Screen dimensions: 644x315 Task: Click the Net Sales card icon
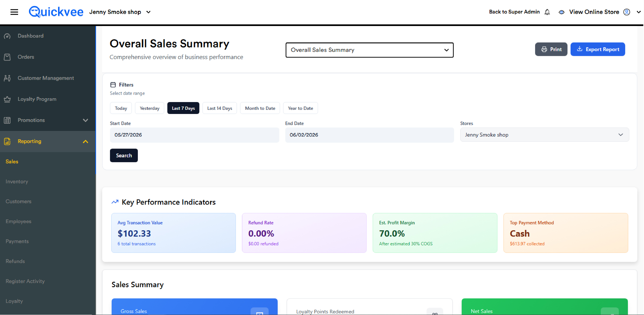point(609,311)
